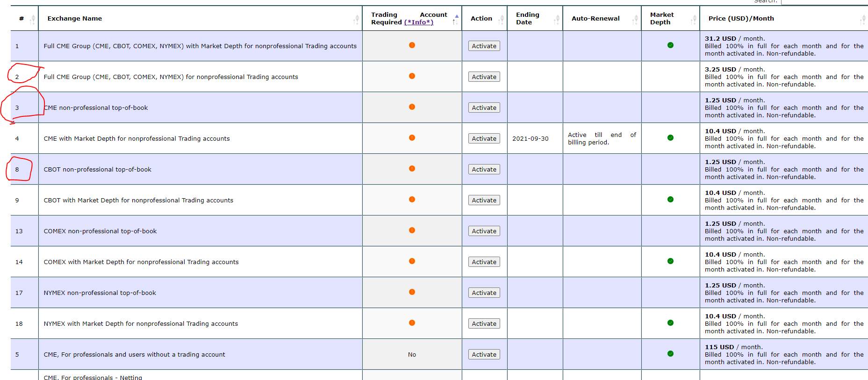
Task: Click 'Active till end of billing period.' text
Action: (602, 139)
